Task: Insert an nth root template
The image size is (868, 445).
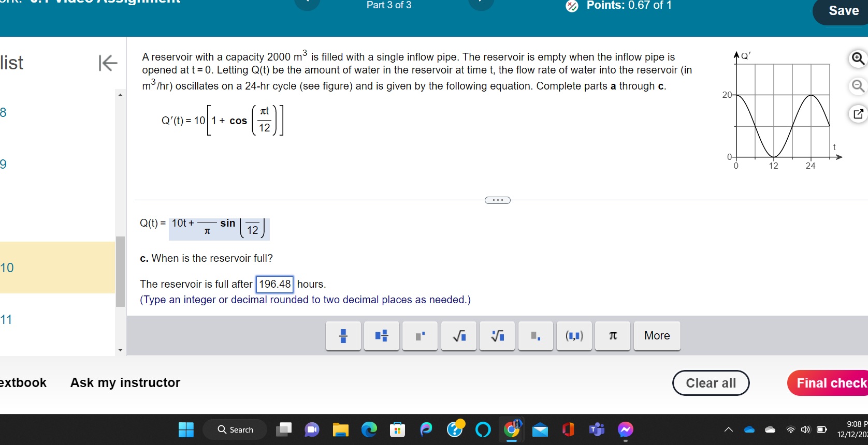Action: click(x=497, y=336)
